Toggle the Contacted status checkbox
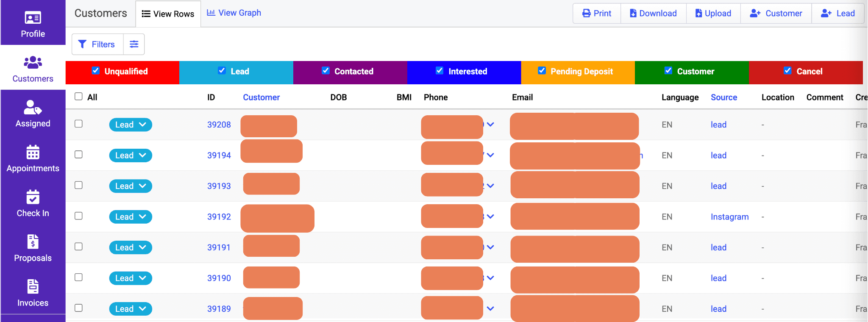The image size is (868, 322). (325, 71)
